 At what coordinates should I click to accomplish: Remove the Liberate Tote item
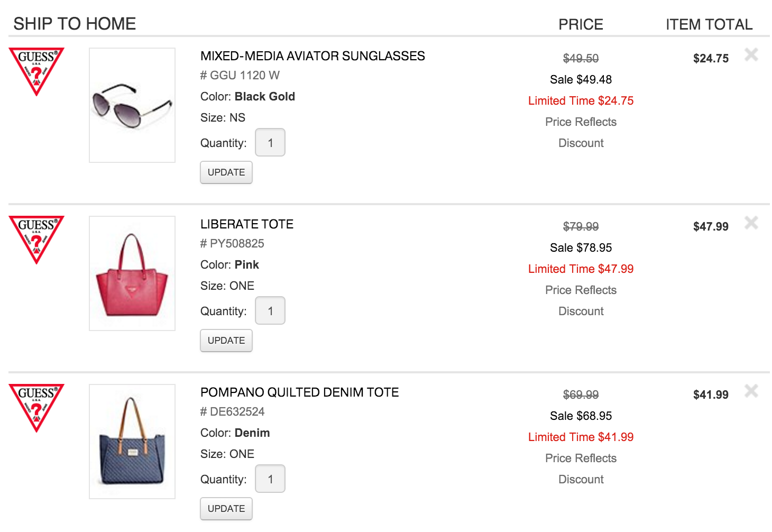751,223
